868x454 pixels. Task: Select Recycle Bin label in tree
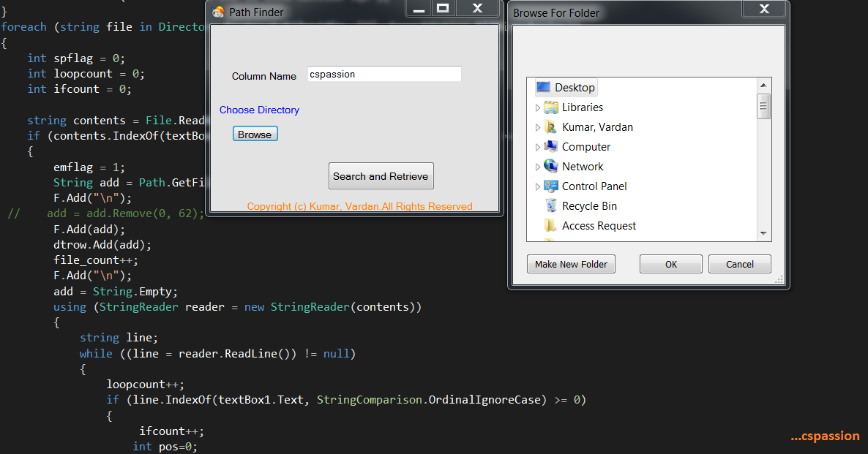click(589, 206)
